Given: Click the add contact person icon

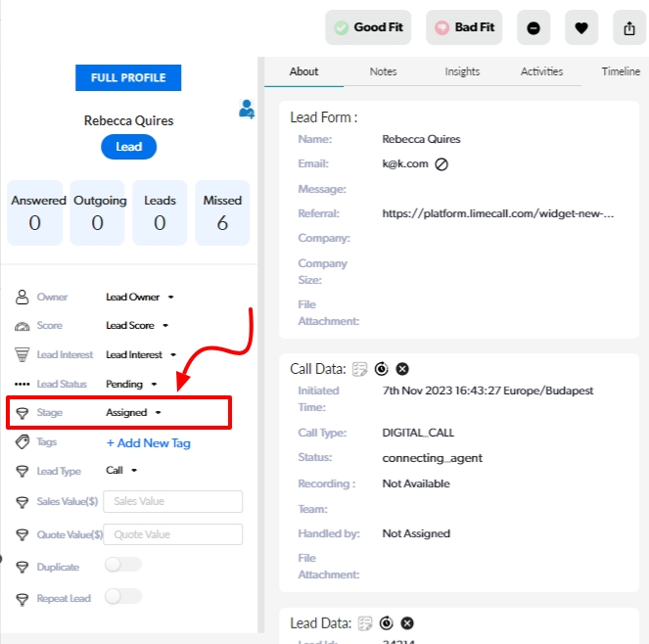Looking at the screenshot, I should 247,110.
